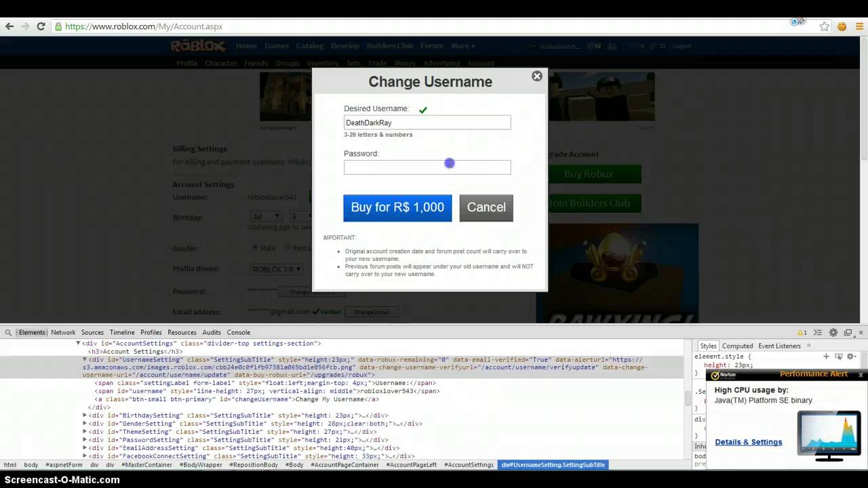Click the DevTools search magnifier icon
This screenshot has width=868, height=488.
click(x=8, y=333)
